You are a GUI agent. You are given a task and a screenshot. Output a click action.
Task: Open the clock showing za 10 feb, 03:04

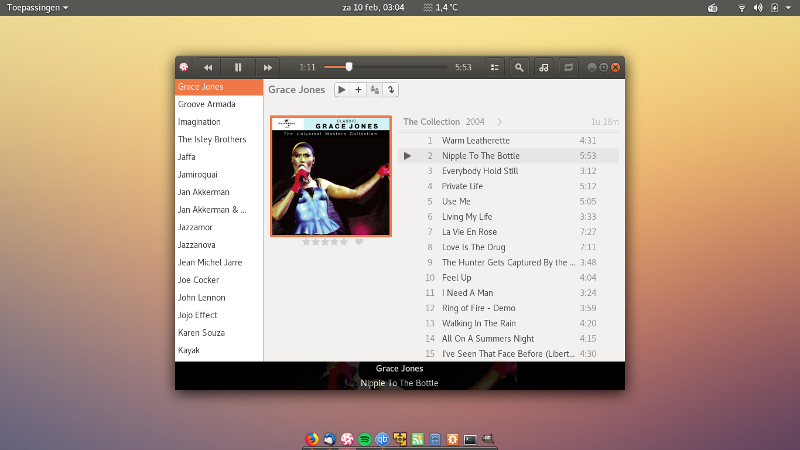[373, 8]
